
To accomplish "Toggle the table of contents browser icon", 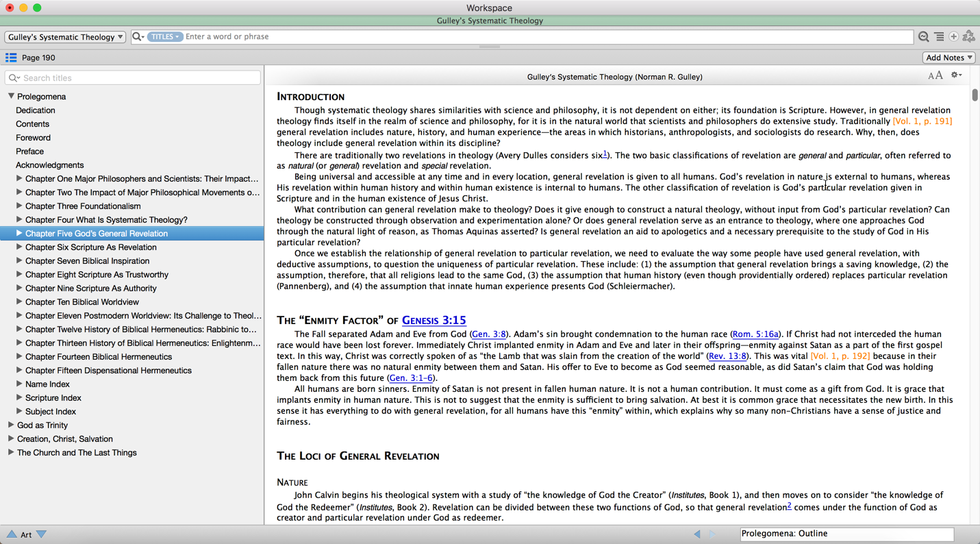I will click(x=11, y=58).
